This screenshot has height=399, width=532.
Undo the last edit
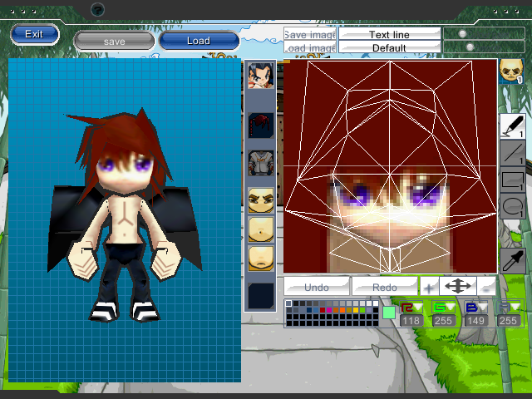pyautogui.click(x=317, y=287)
